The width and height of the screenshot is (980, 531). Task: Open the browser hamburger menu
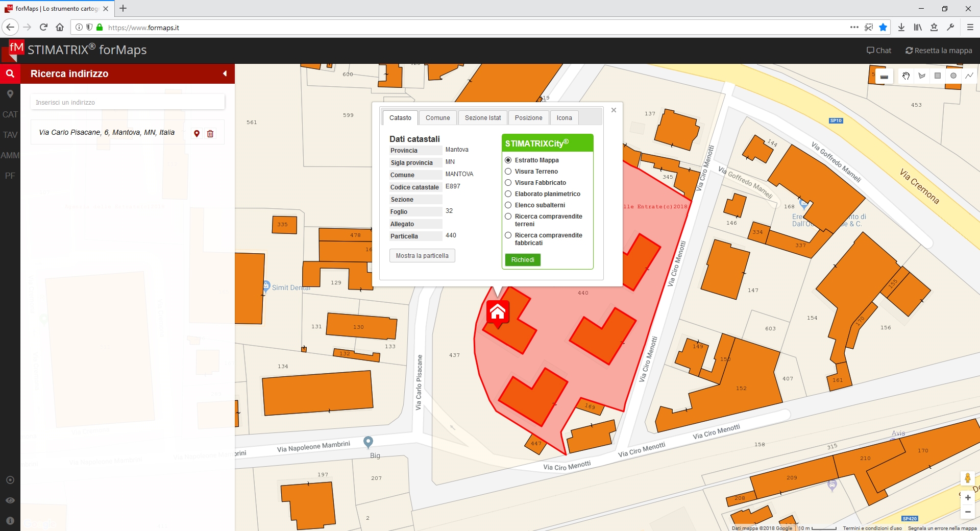click(970, 27)
